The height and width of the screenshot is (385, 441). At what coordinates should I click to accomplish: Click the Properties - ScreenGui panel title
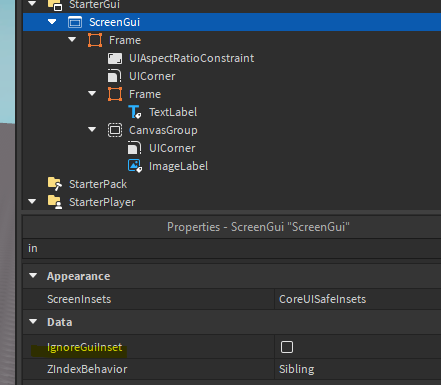pyautogui.click(x=258, y=227)
